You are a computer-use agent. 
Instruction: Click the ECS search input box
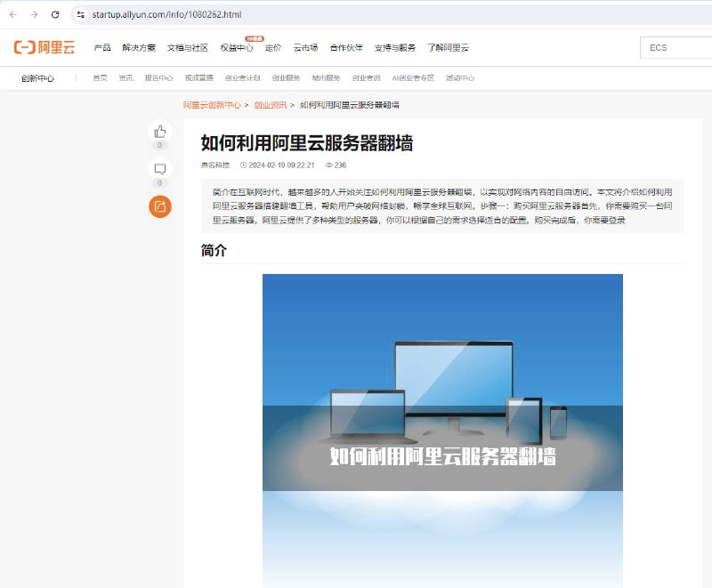click(676, 48)
